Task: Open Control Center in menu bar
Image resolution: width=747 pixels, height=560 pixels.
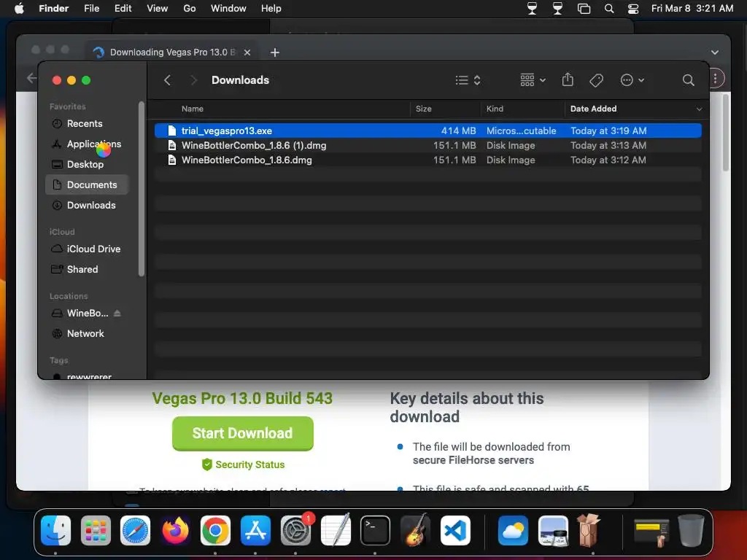Action: 633,8
